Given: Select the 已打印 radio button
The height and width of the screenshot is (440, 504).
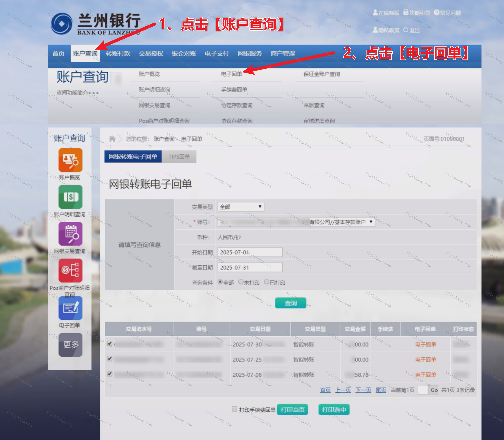Looking at the screenshot, I should point(266,282).
